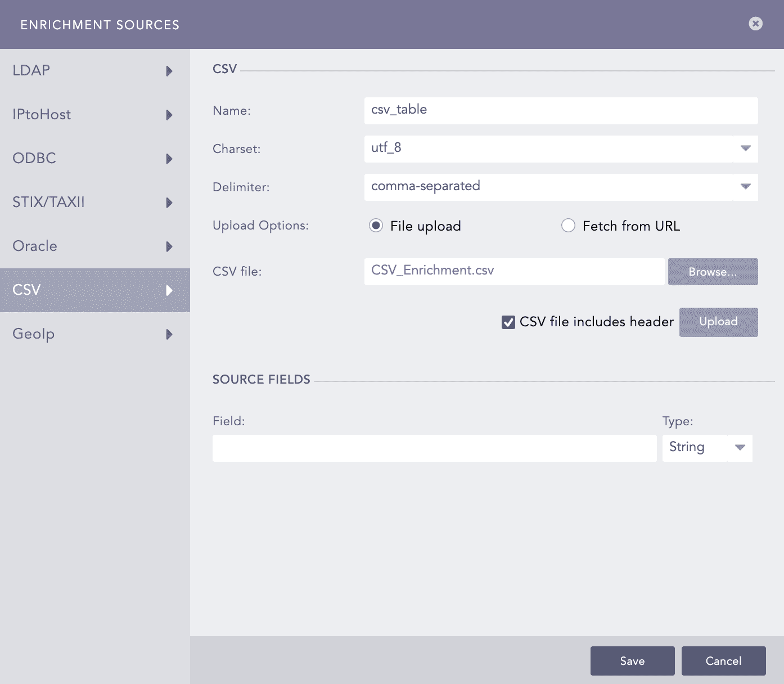
Task: Open the Delimiter dropdown
Action: 745,187
